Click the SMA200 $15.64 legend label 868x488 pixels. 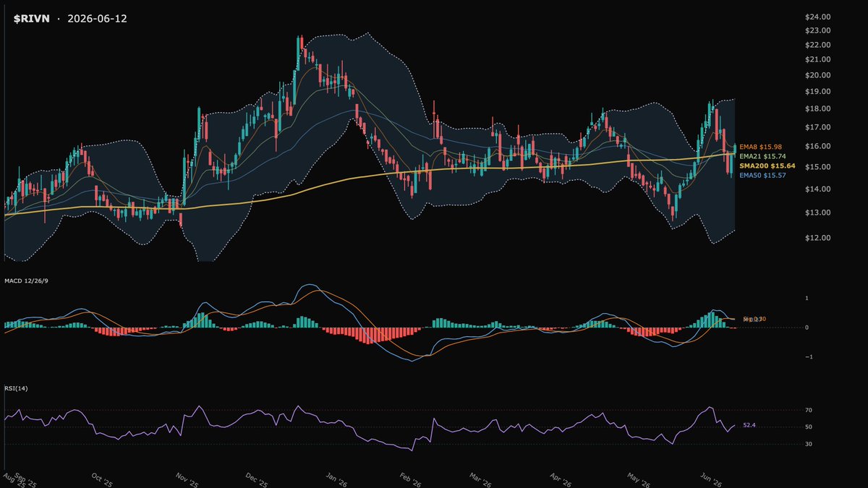(767, 166)
